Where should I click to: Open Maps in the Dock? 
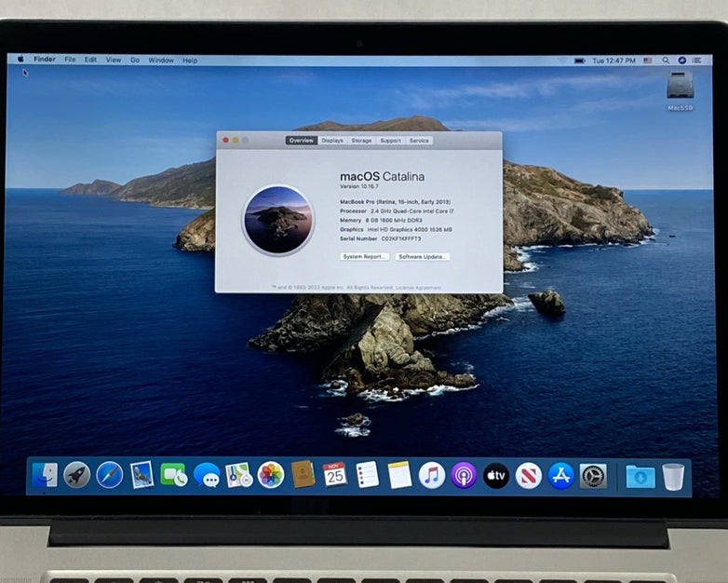pyautogui.click(x=238, y=475)
